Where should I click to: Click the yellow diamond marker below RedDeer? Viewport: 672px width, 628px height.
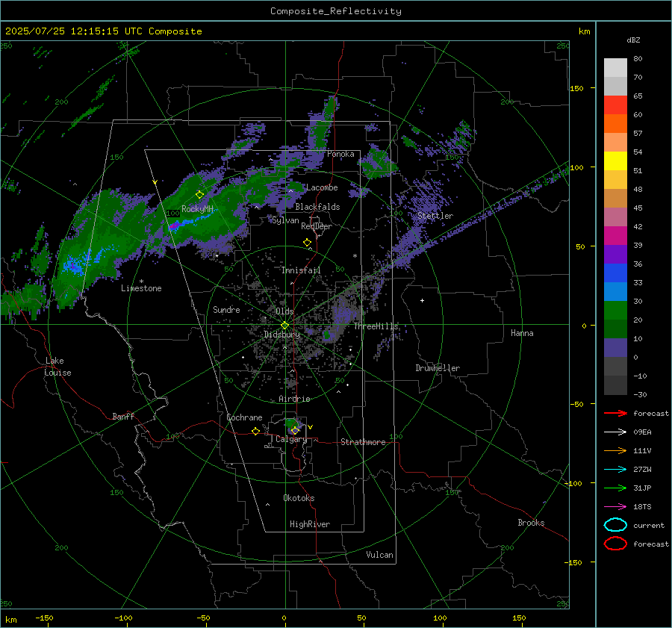(x=307, y=243)
